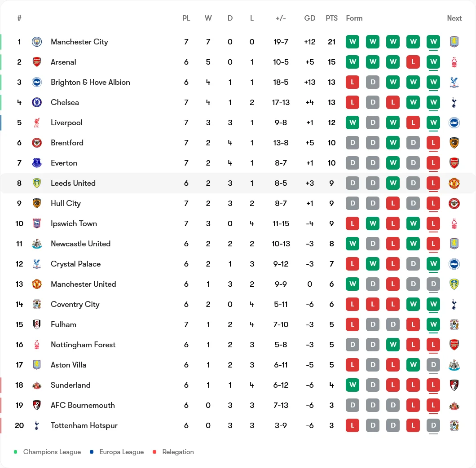Click Manchester United's latest draw form badge

point(433,284)
